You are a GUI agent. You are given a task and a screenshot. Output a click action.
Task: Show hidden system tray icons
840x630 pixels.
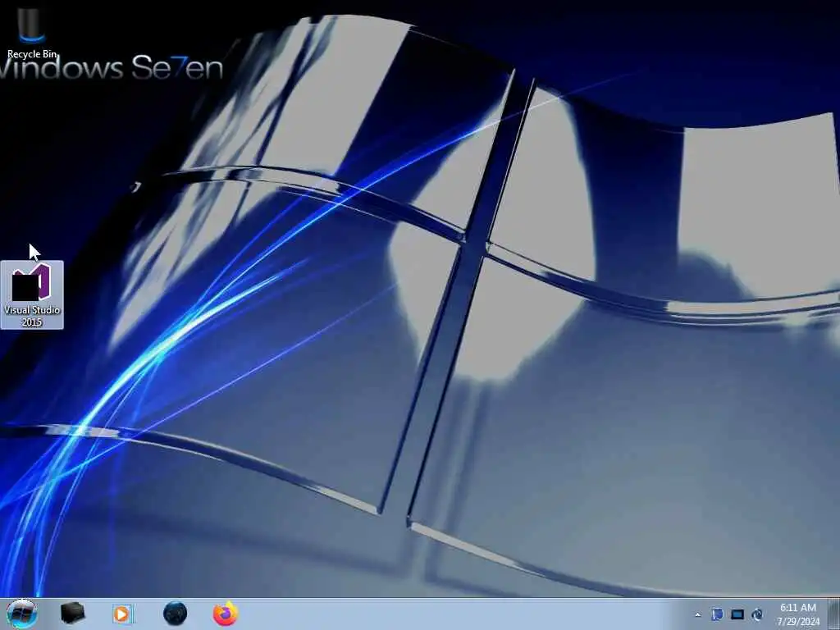(697, 614)
